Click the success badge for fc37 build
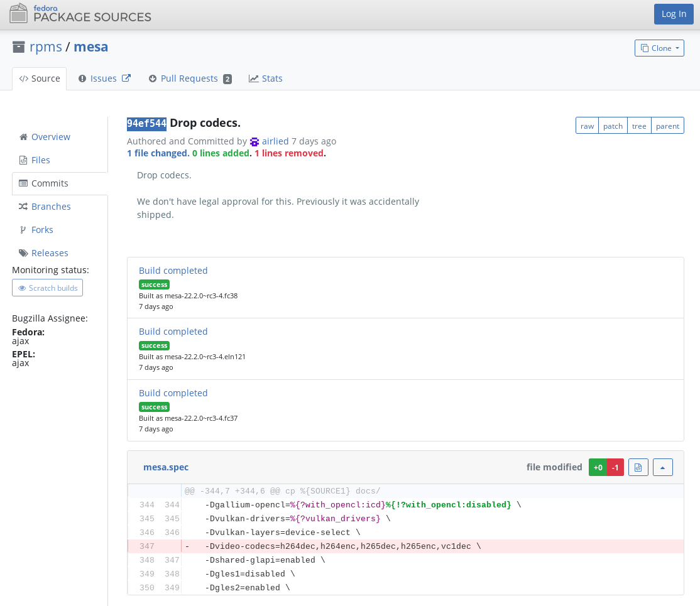The image size is (700, 606). tap(154, 408)
